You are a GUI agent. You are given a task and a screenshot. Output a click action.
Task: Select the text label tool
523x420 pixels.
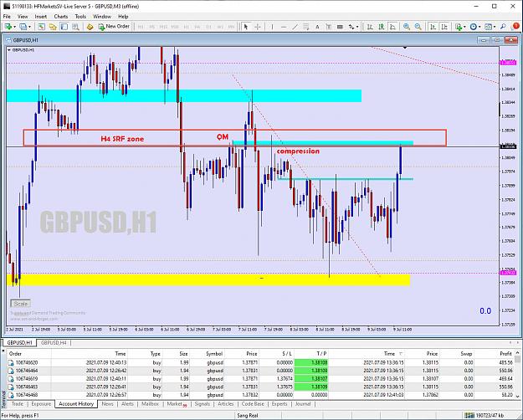pos(329,27)
